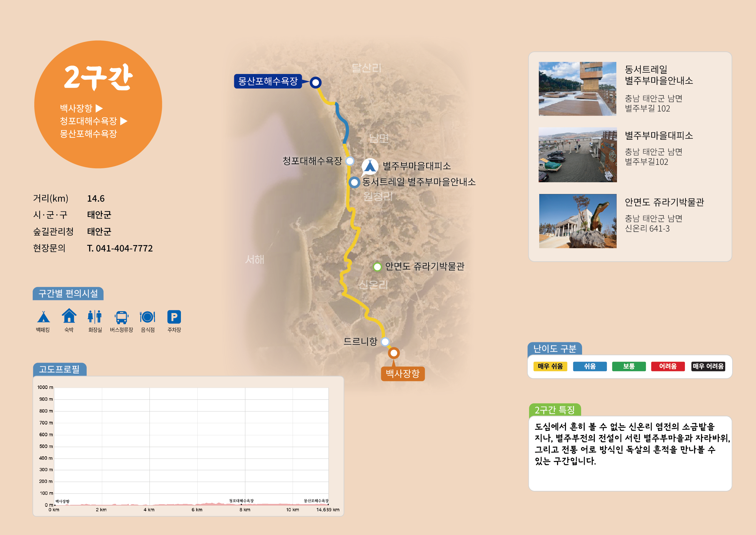The image size is (756, 535).
Task: Click the 몽산포해수욕장 endpoint marker circle
Action: (x=315, y=82)
